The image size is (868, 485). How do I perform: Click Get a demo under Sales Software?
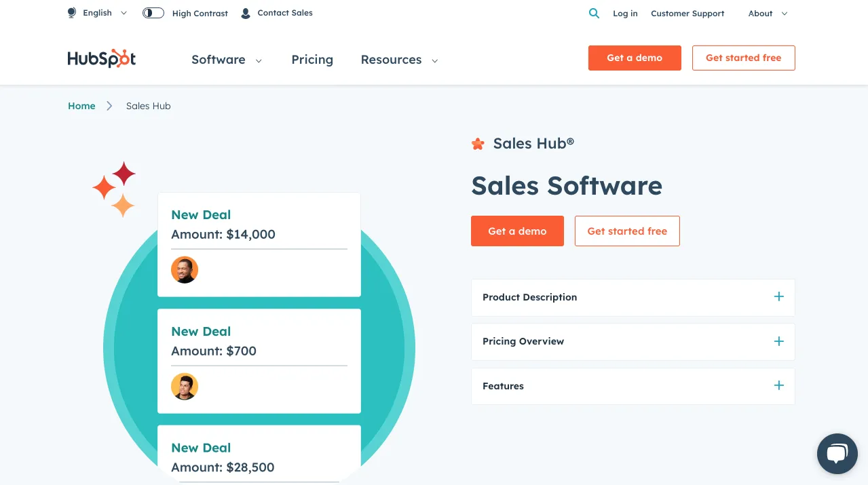(x=517, y=231)
